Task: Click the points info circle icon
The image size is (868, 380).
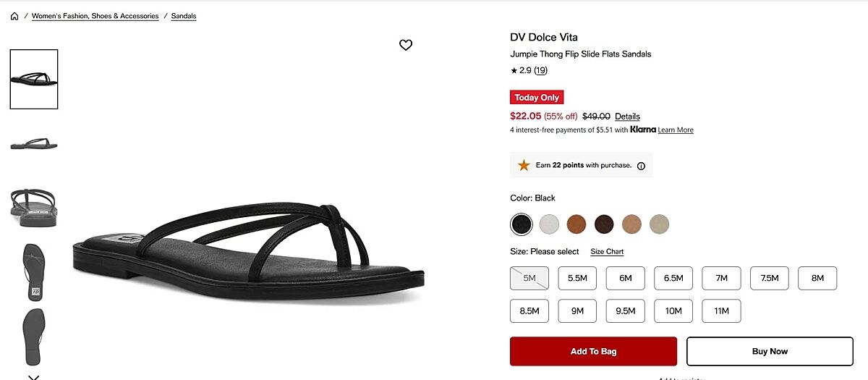Action: (641, 166)
